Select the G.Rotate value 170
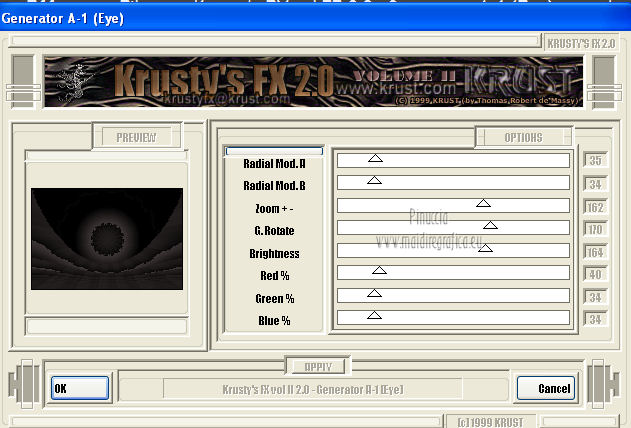 [x=595, y=229]
